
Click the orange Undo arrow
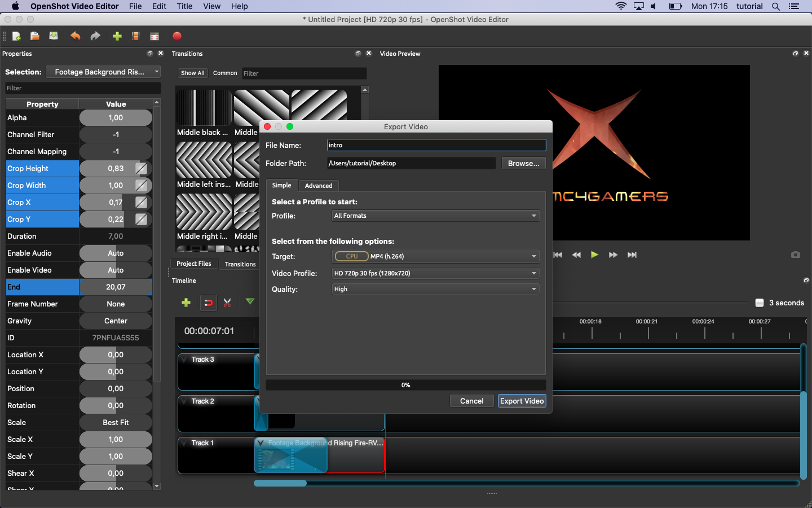pyautogui.click(x=75, y=36)
